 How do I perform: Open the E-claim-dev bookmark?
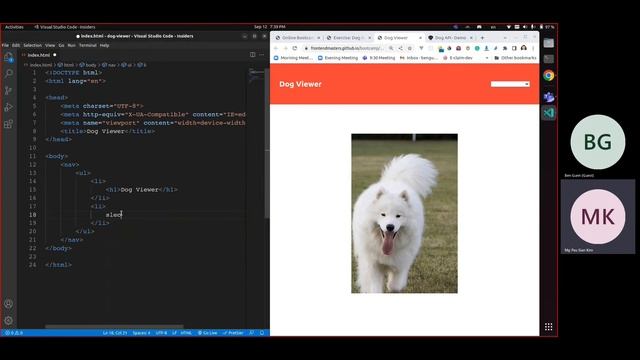458,58
